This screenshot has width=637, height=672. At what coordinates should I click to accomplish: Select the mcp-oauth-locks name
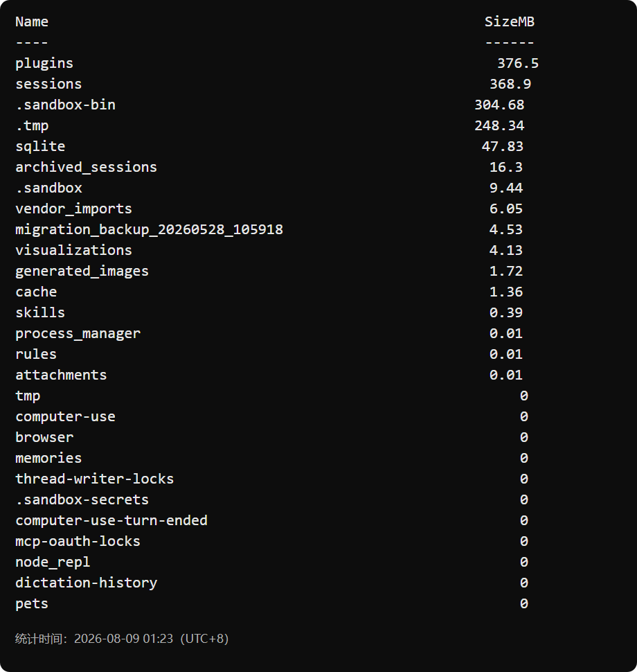point(78,541)
